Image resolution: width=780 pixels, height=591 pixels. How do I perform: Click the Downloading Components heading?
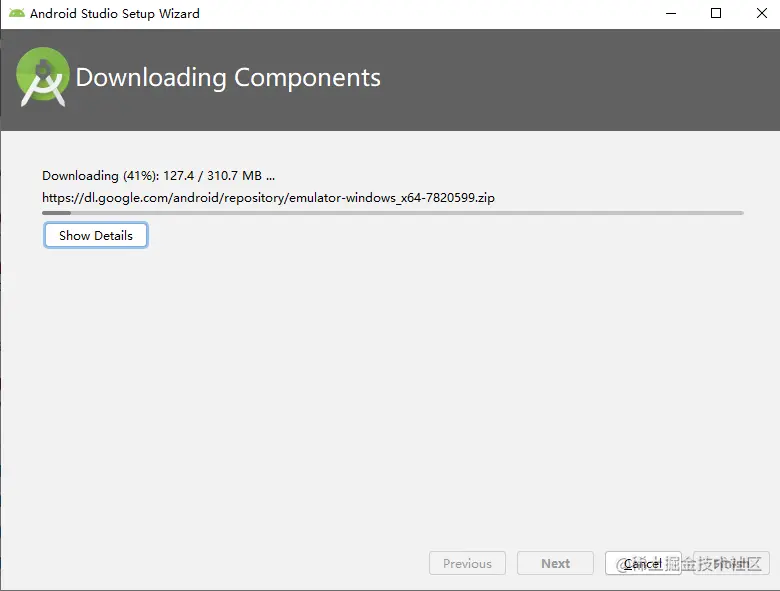point(228,78)
